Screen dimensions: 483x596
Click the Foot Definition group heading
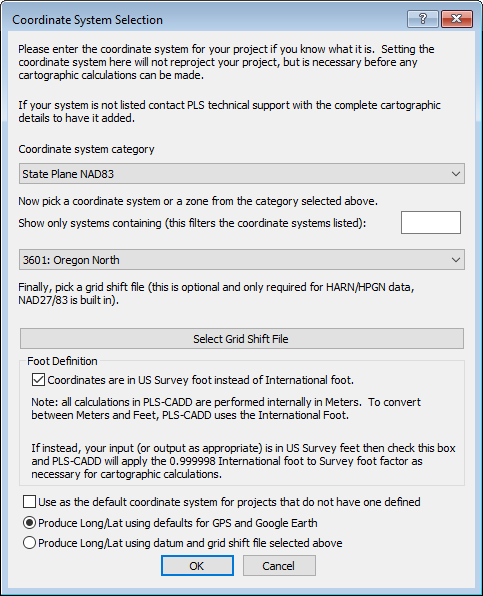(62, 361)
